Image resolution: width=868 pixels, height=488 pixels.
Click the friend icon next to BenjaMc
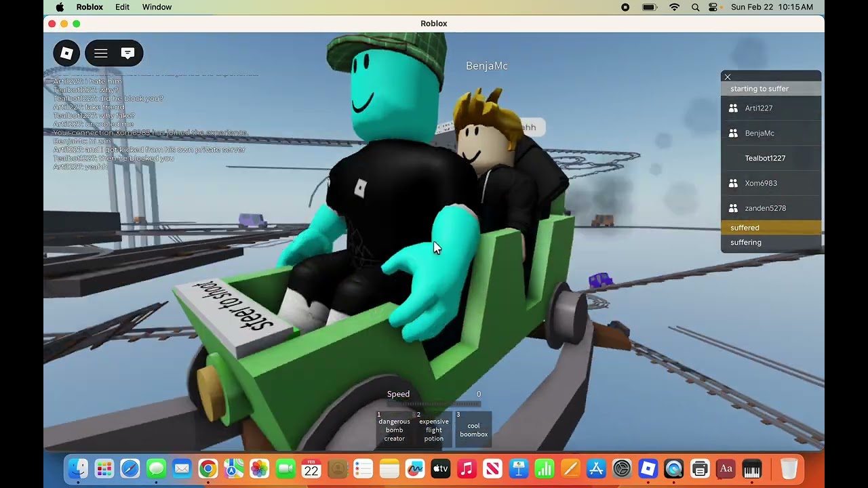[733, 134]
